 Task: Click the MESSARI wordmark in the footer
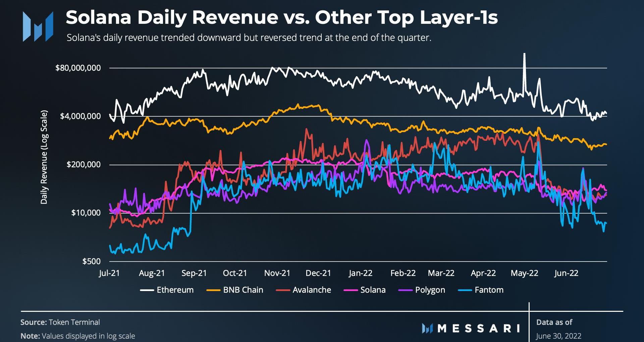479,328
